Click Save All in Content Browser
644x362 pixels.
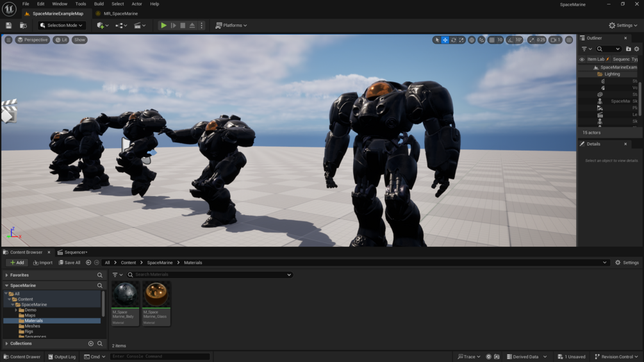[x=69, y=263]
